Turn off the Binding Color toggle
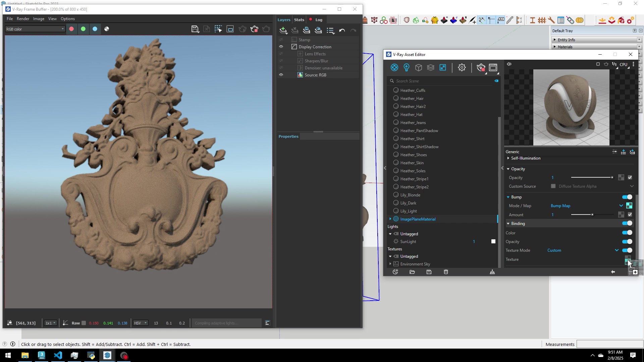The height and width of the screenshot is (362, 644). coord(627,233)
